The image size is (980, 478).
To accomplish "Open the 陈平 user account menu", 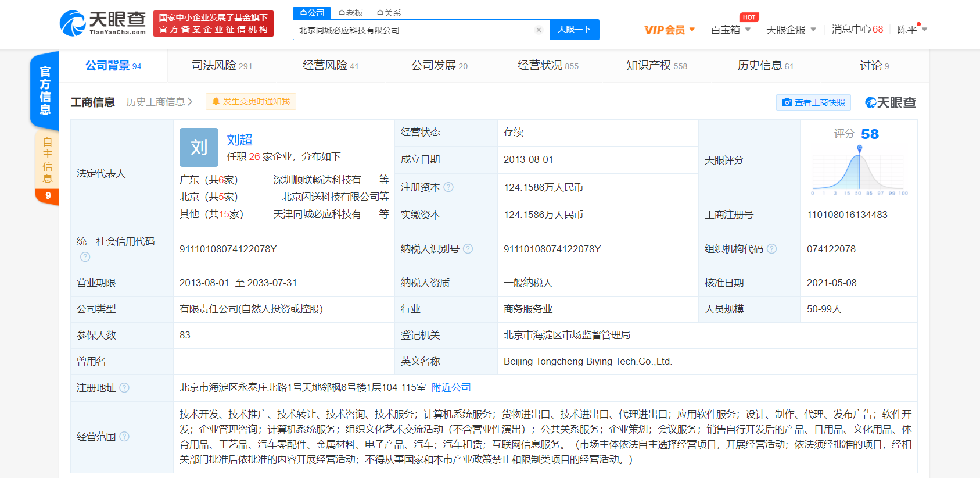I will tap(912, 30).
